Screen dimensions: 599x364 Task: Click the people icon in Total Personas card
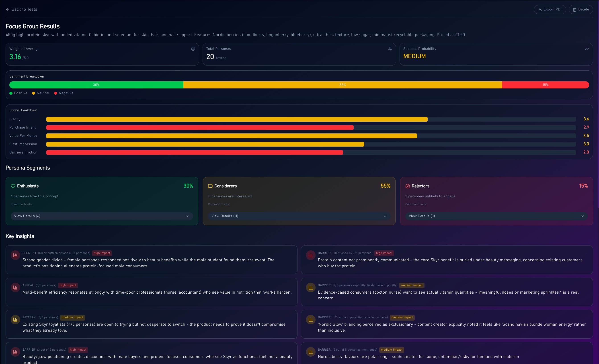[390, 49]
